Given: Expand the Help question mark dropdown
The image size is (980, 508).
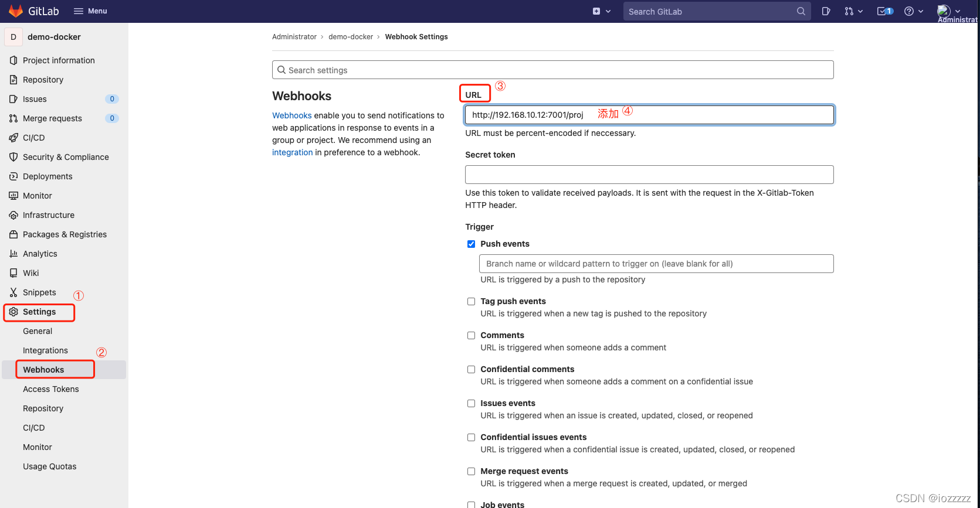Looking at the screenshot, I should click(914, 11).
